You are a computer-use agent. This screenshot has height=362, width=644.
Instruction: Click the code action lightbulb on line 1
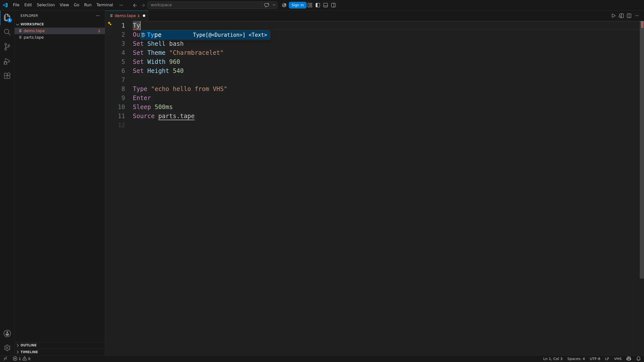click(x=110, y=24)
